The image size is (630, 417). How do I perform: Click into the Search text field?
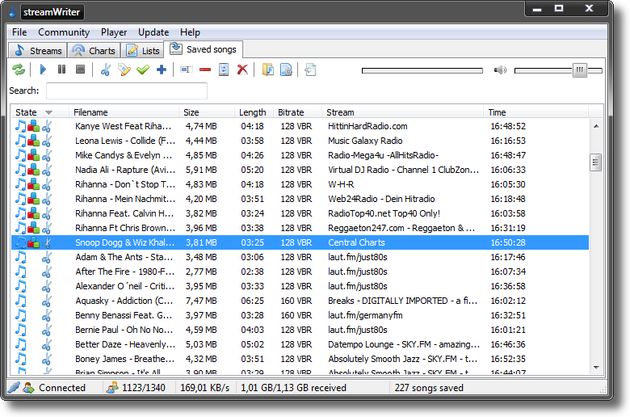point(127,91)
